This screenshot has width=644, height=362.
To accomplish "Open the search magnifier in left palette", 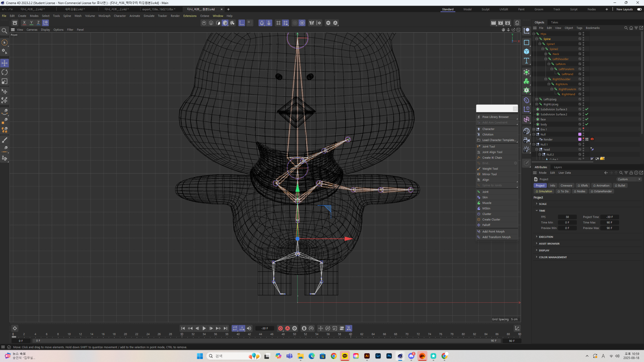I will pyautogui.click(x=4, y=31).
